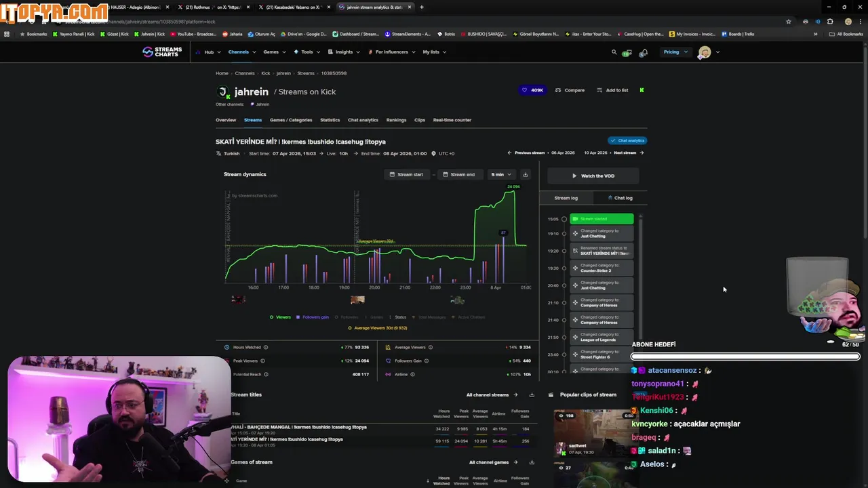This screenshot has height=488, width=868.
Task: Click the 409K followers heart button
Action: pyautogui.click(x=532, y=90)
